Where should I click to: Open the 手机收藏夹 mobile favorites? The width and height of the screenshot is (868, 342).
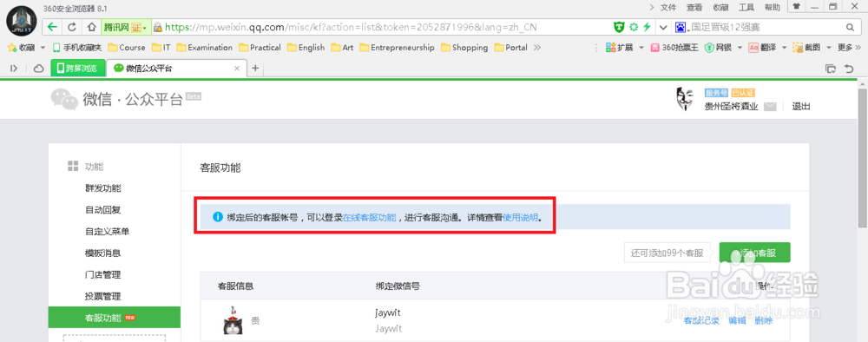(x=77, y=48)
